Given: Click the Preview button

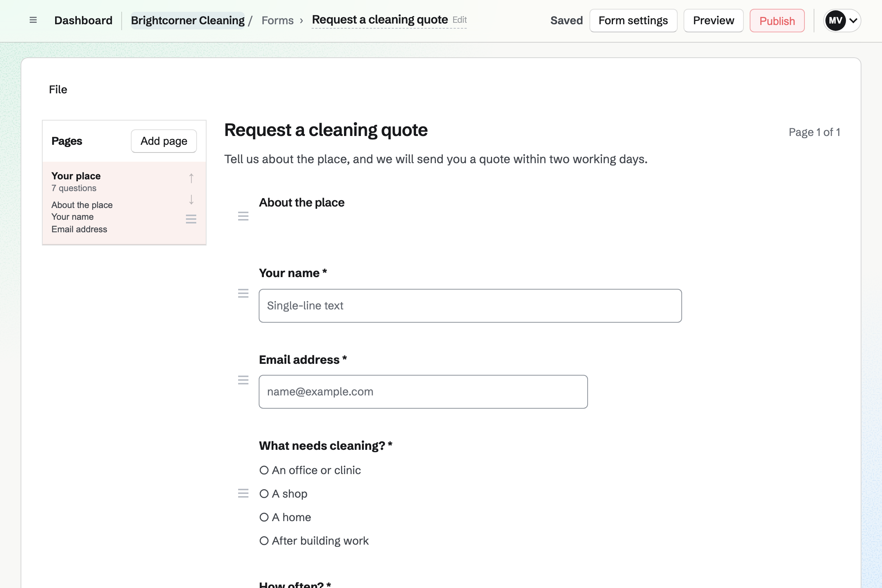Looking at the screenshot, I should (x=713, y=21).
